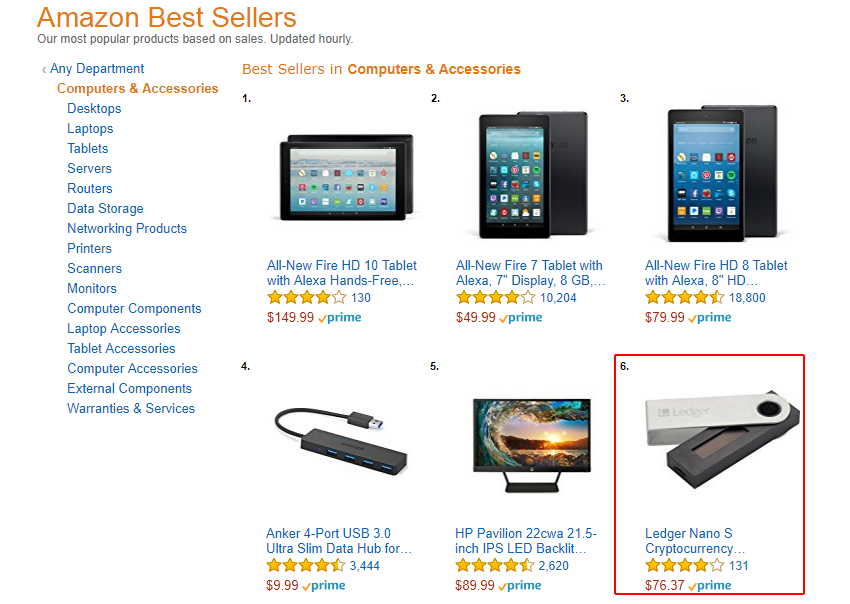This screenshot has width=850, height=604.
Task: View 18,800 reviews for Fire HD 8
Action: 747,298
